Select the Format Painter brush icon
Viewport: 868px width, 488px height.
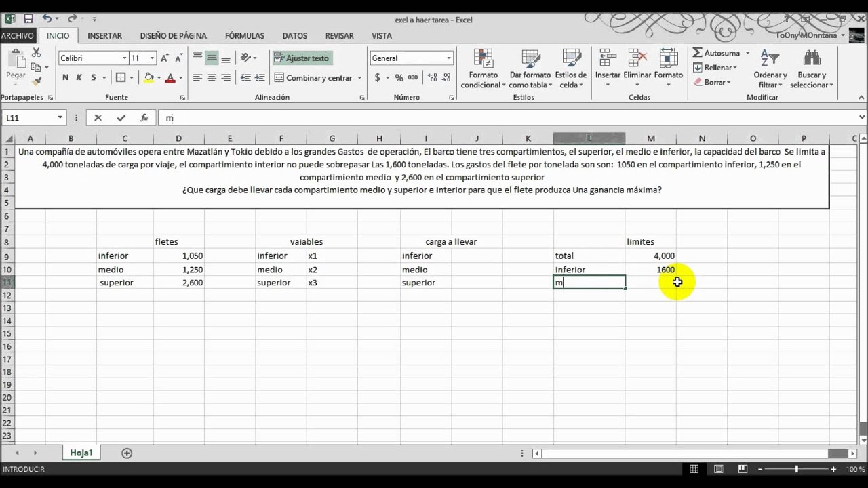click(x=37, y=81)
